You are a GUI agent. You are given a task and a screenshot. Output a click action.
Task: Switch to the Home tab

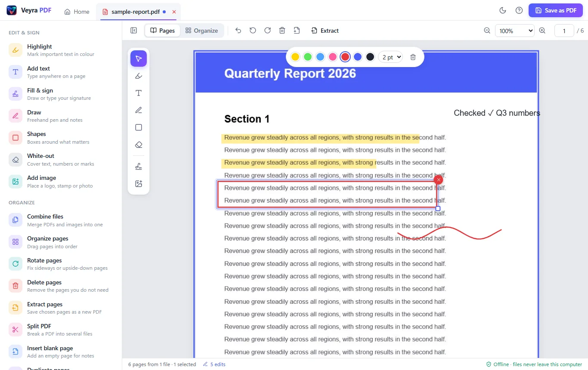point(77,12)
